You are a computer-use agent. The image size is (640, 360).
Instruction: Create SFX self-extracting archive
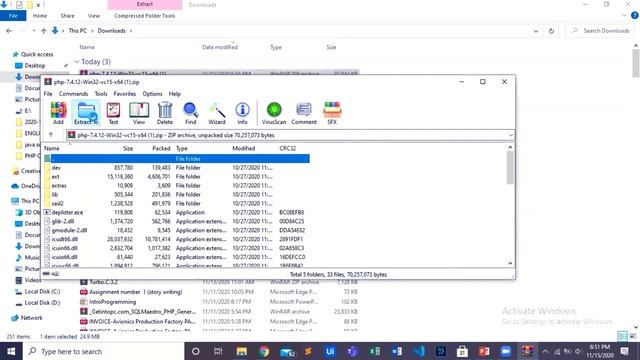[x=332, y=113]
